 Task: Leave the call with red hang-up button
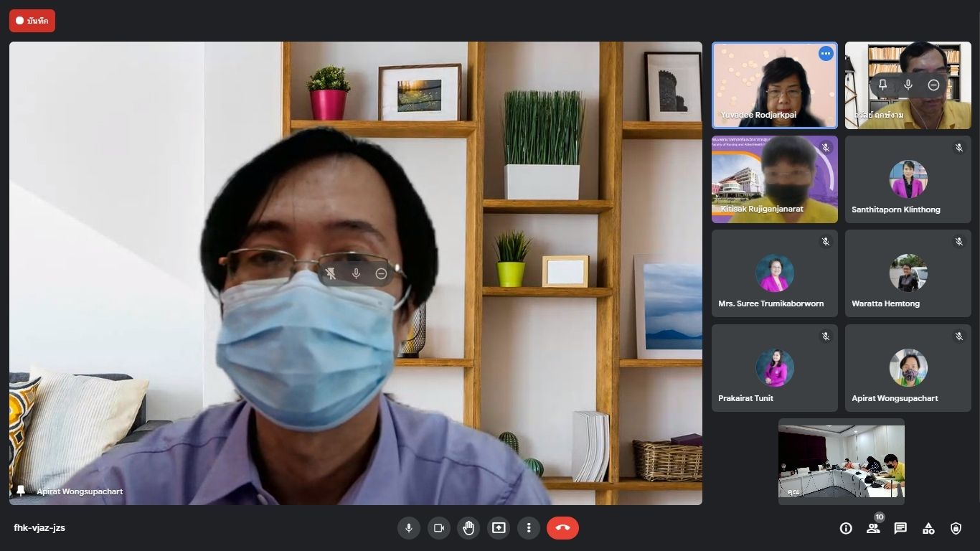coord(562,528)
